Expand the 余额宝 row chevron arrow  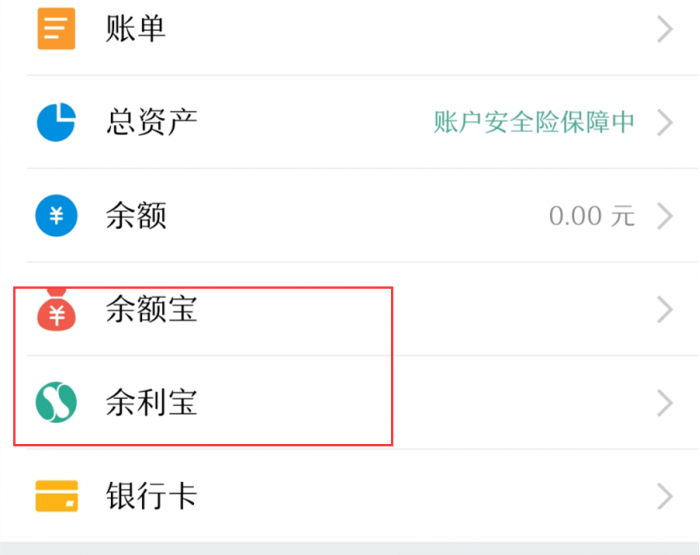click(665, 310)
